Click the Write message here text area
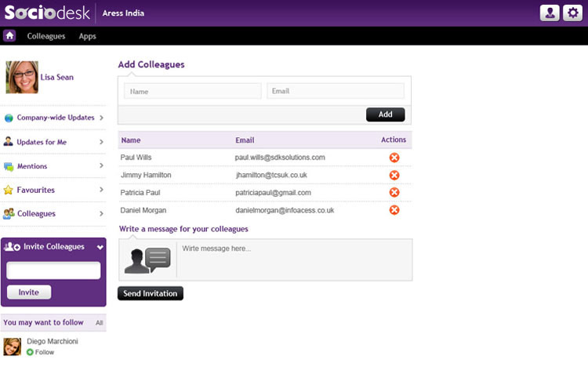Viewport: 588px width, 392px height. (x=294, y=260)
